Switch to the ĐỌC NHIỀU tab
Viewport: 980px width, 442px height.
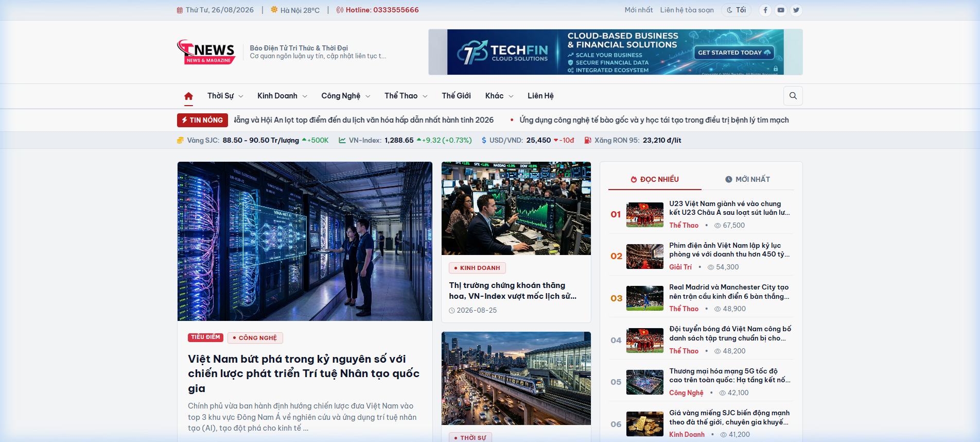point(655,179)
